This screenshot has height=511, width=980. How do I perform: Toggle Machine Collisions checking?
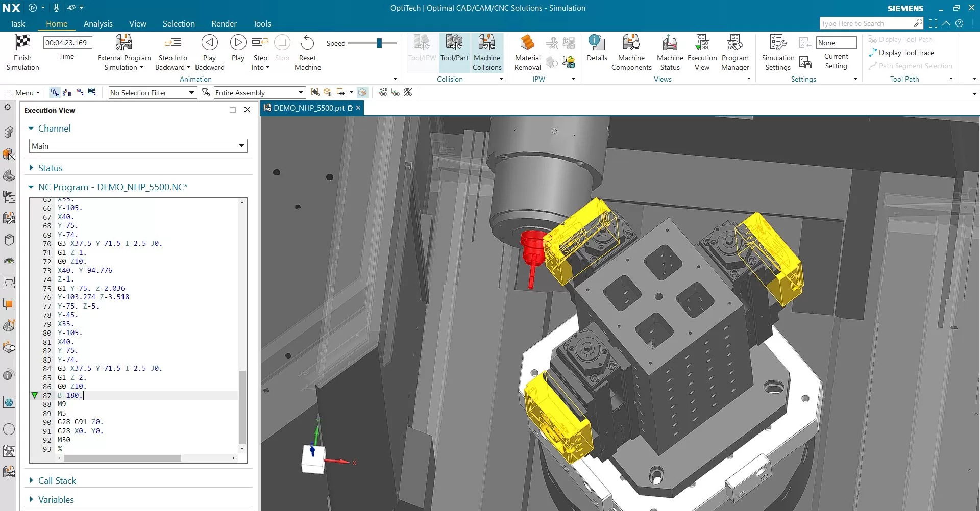pyautogui.click(x=487, y=53)
